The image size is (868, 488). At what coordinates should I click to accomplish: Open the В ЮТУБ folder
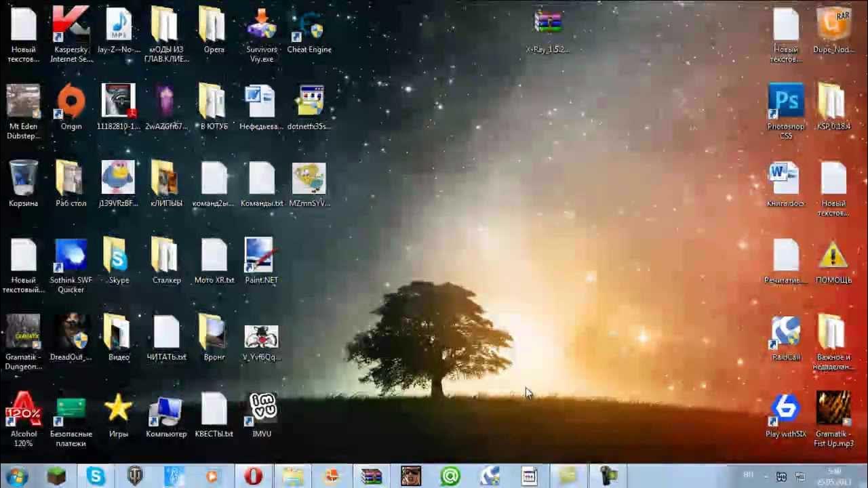[214, 101]
